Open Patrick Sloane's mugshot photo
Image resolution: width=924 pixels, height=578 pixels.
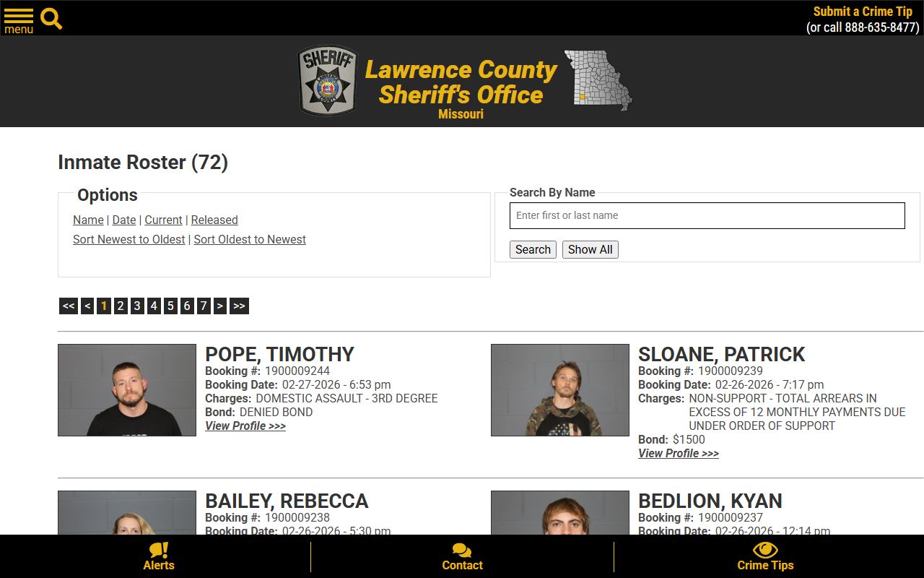click(560, 390)
